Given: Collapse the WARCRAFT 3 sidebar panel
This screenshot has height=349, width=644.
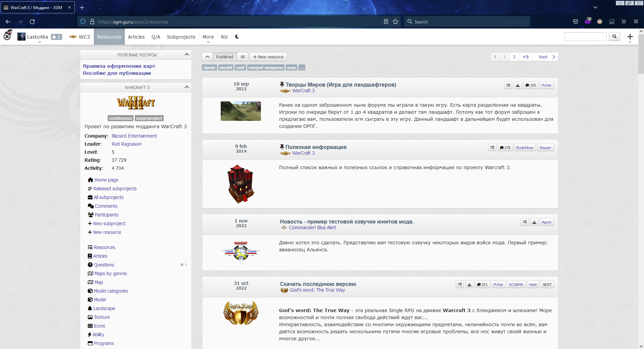Looking at the screenshot, I should (x=187, y=87).
